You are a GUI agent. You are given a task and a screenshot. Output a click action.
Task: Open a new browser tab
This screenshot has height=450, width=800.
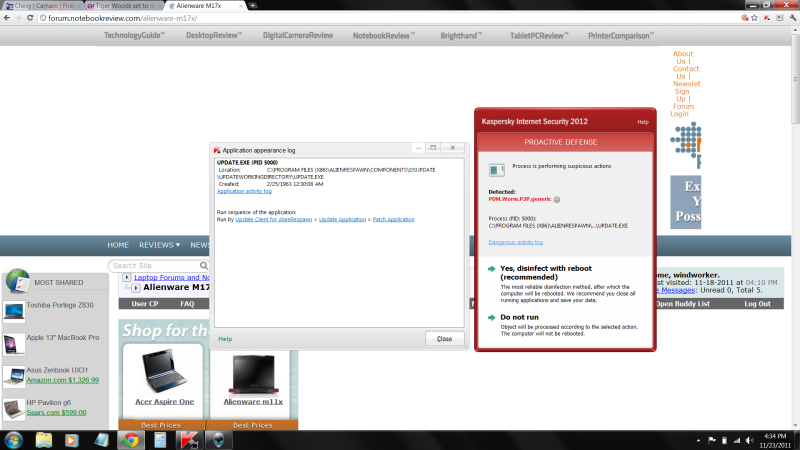point(253,6)
